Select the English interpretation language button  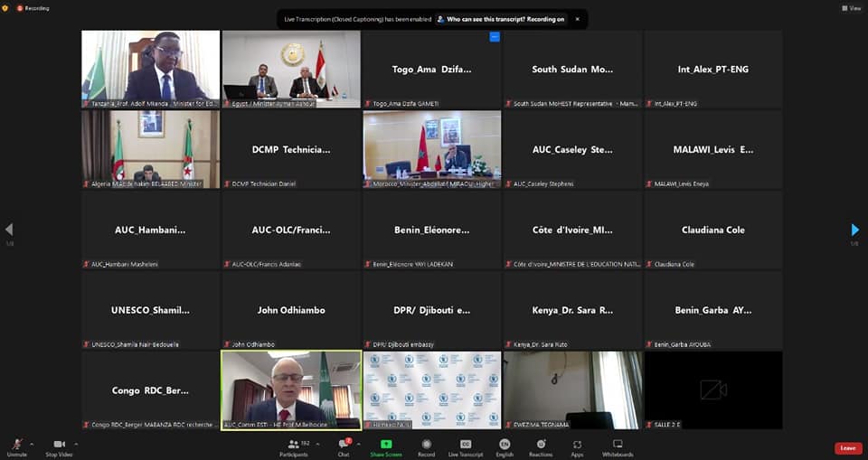point(505,446)
